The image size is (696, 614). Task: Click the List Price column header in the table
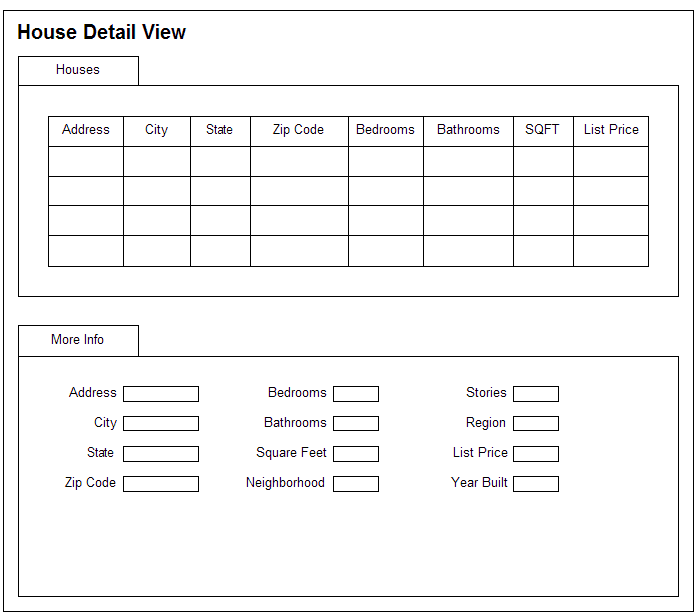(611, 131)
